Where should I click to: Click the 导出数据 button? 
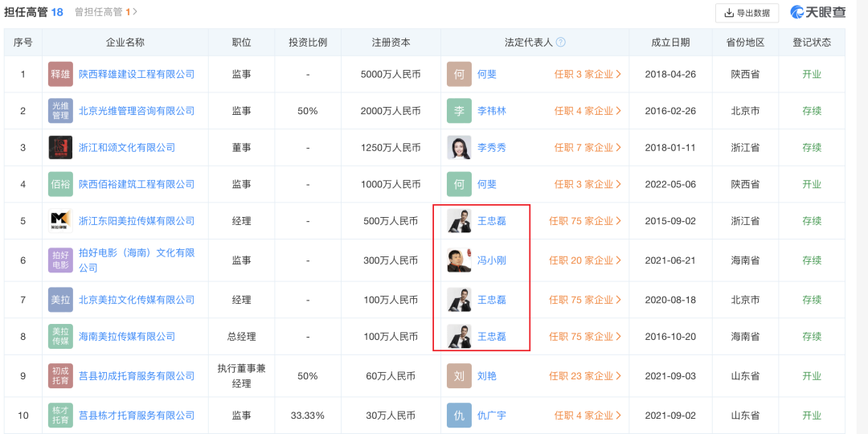[x=747, y=13]
